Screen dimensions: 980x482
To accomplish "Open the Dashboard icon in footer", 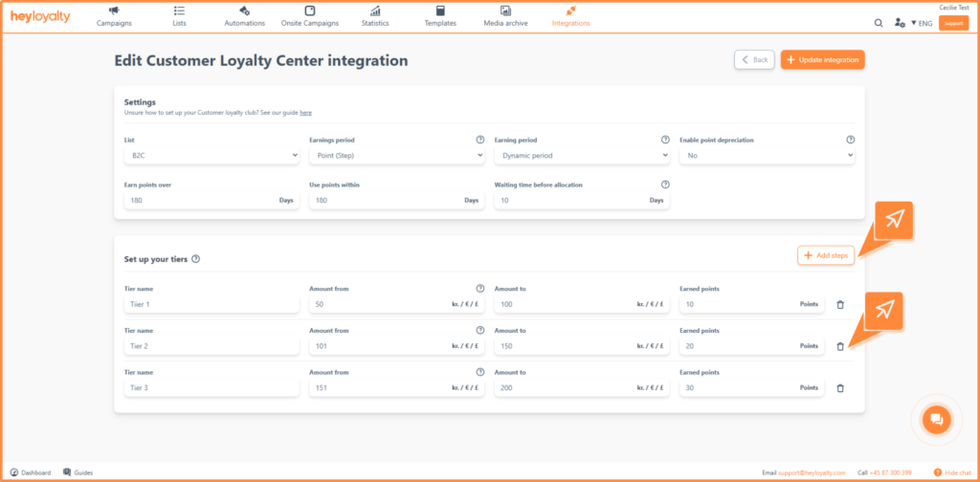I will 15,472.
